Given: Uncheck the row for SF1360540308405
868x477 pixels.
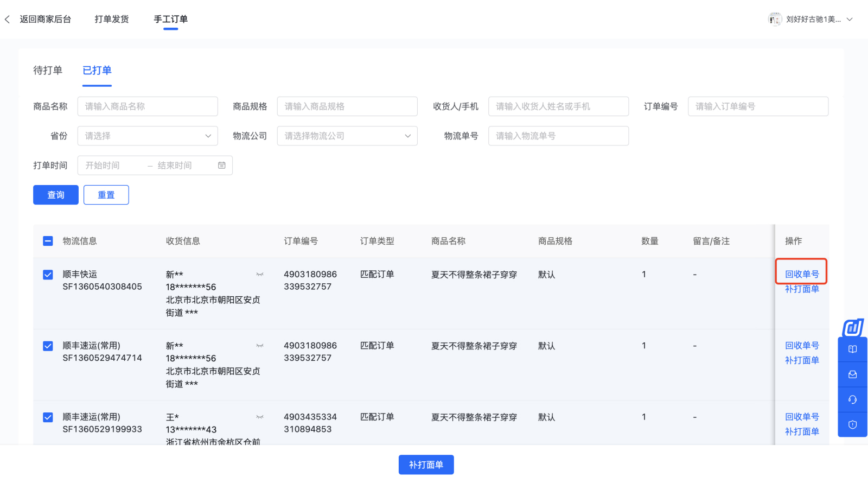Looking at the screenshot, I should [x=48, y=275].
